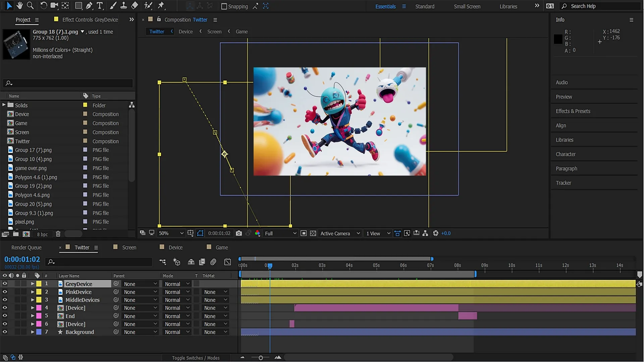Open the Render Queue tab
The image size is (644, 362).
click(26, 247)
